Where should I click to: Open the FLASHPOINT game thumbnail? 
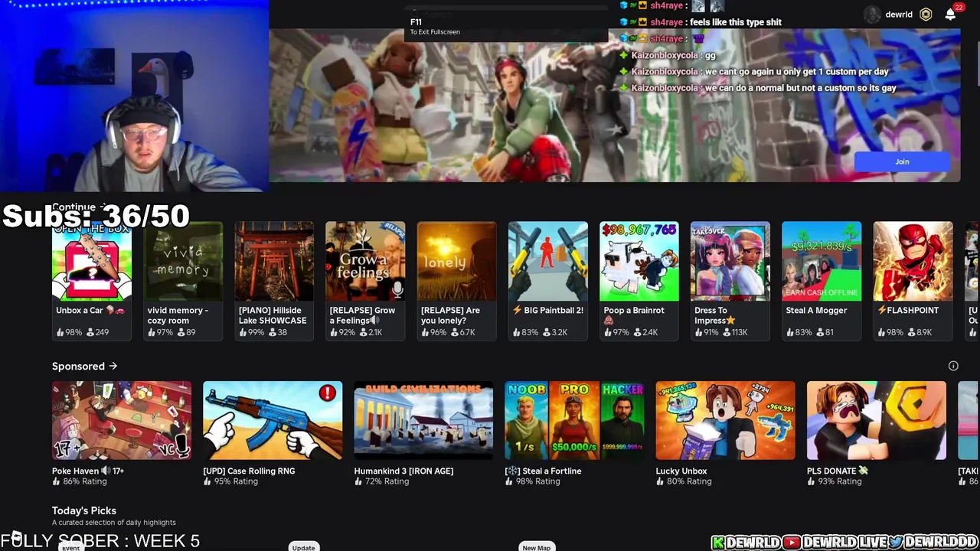pos(913,261)
